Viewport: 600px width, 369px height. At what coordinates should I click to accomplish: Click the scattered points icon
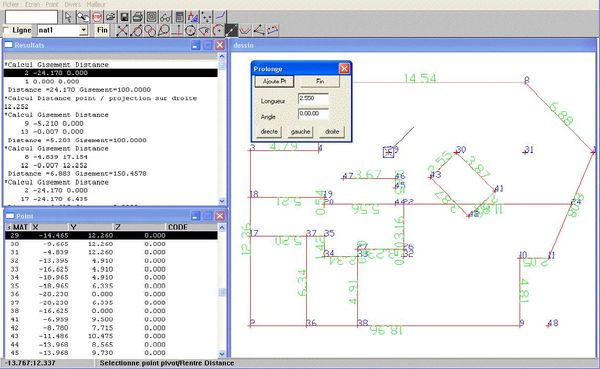(207, 17)
